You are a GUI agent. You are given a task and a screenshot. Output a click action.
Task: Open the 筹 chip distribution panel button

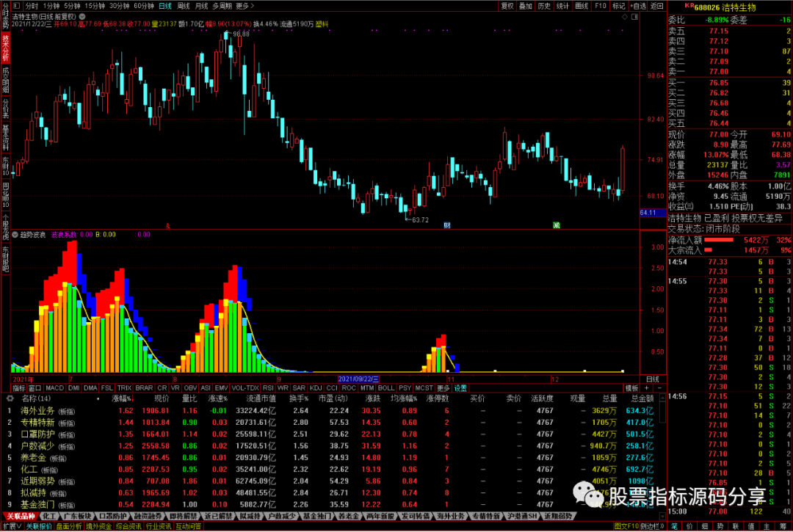(783, 526)
